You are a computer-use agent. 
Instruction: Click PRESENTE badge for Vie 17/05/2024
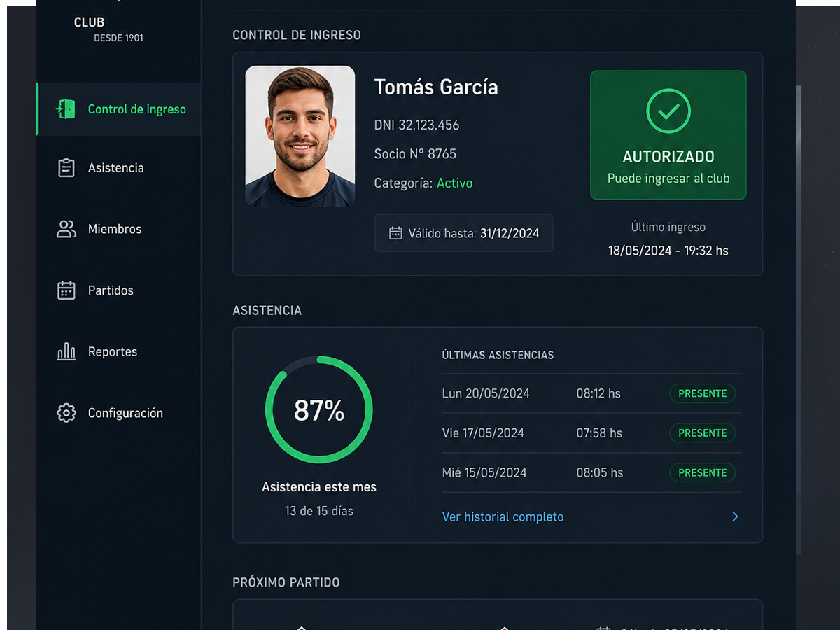point(703,433)
